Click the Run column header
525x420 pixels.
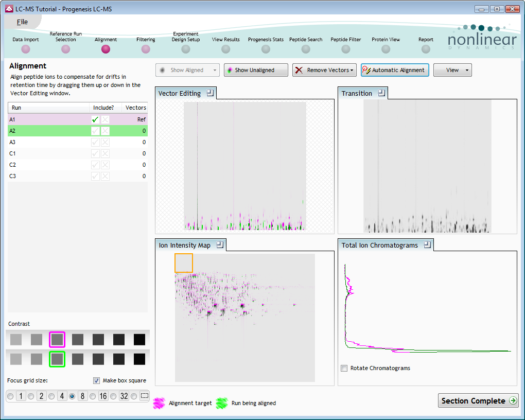point(48,108)
